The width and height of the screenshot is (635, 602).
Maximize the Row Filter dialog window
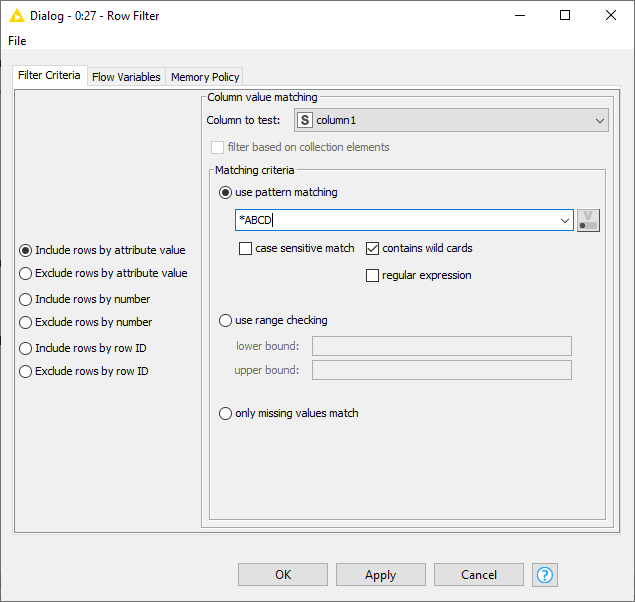tap(565, 15)
